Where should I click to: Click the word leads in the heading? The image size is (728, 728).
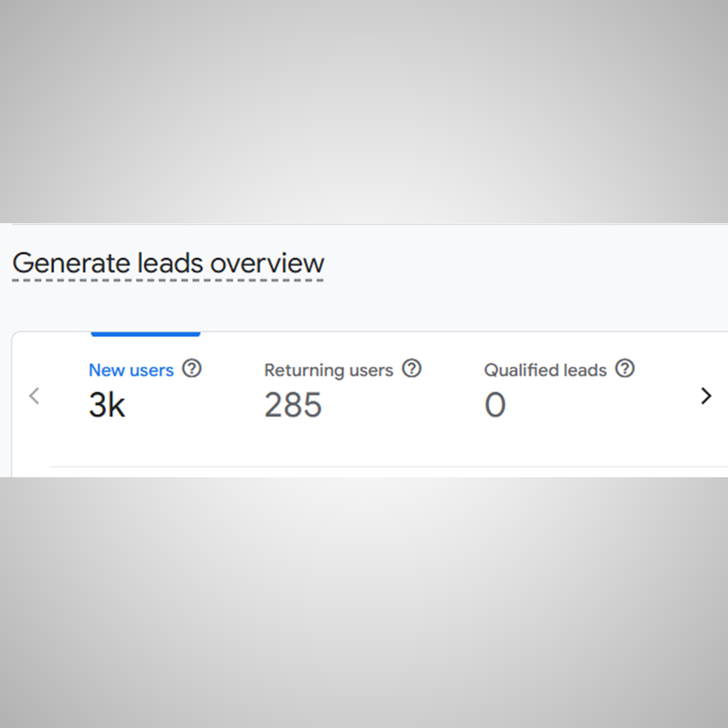point(171,263)
